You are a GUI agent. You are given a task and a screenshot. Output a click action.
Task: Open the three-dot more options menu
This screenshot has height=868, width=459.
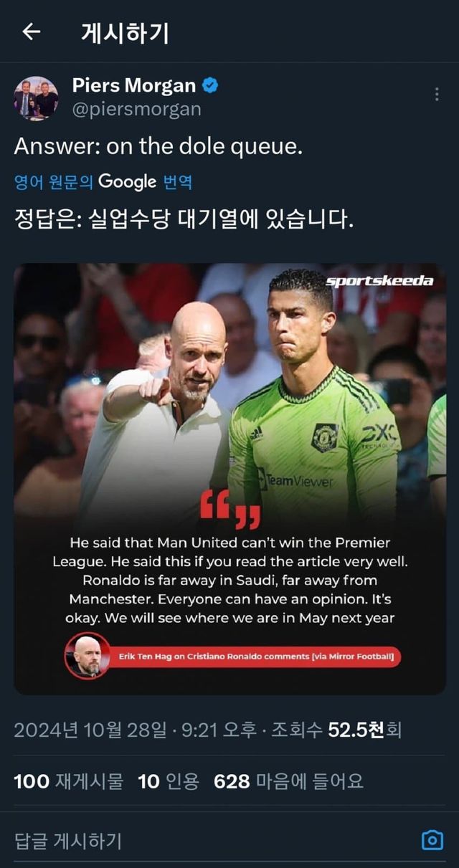pyautogui.click(x=437, y=95)
